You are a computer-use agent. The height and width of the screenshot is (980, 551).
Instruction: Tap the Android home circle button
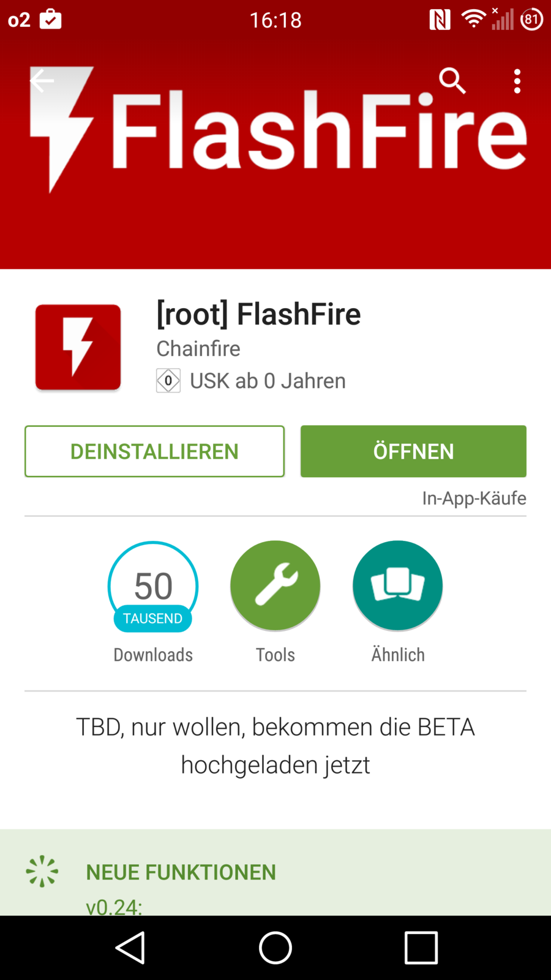[275, 948]
